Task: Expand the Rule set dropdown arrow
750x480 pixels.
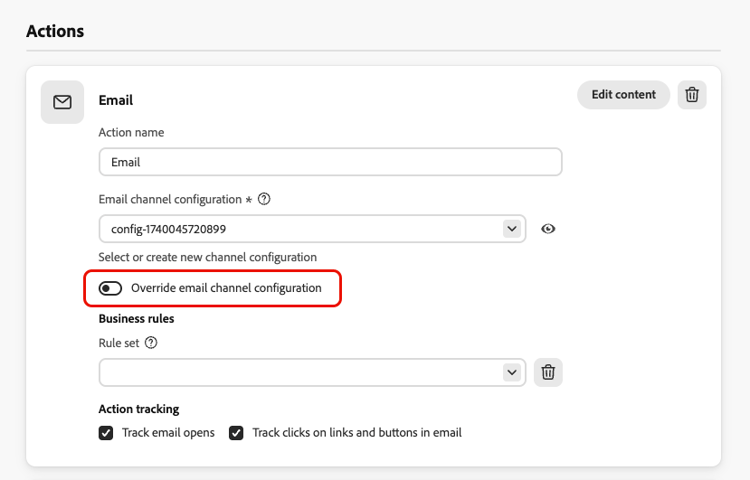Action: coord(512,372)
